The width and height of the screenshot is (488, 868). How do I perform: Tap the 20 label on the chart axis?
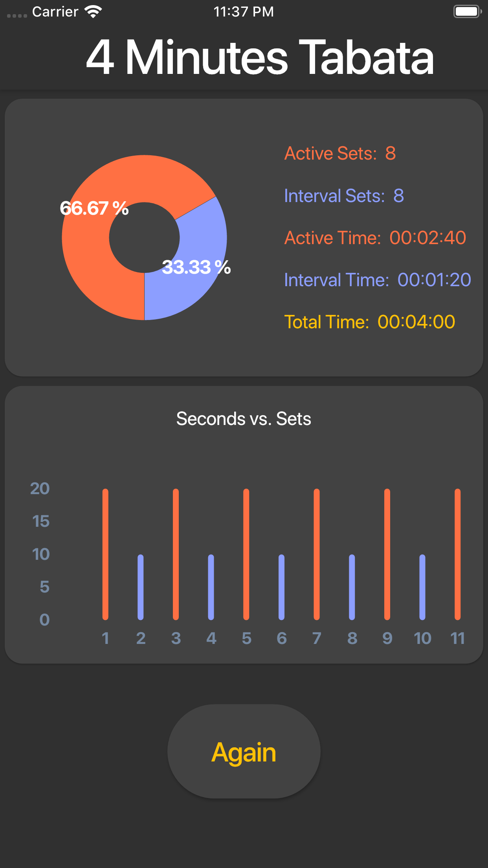pyautogui.click(x=40, y=489)
